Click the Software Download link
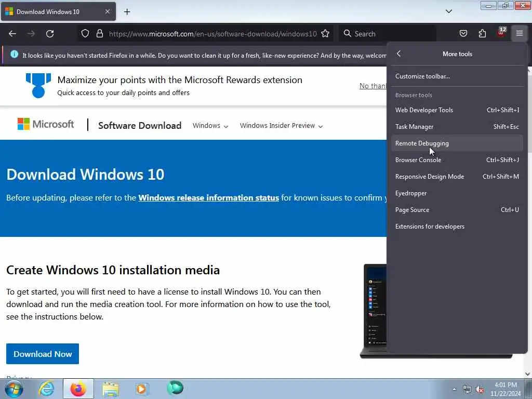The width and height of the screenshot is (532, 399). pyautogui.click(x=140, y=126)
